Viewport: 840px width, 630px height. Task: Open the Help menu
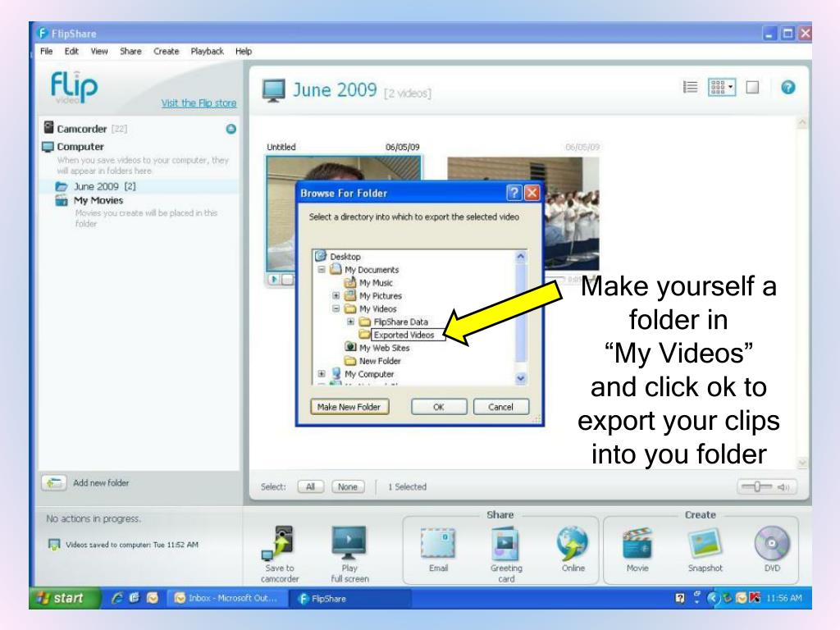click(x=243, y=52)
